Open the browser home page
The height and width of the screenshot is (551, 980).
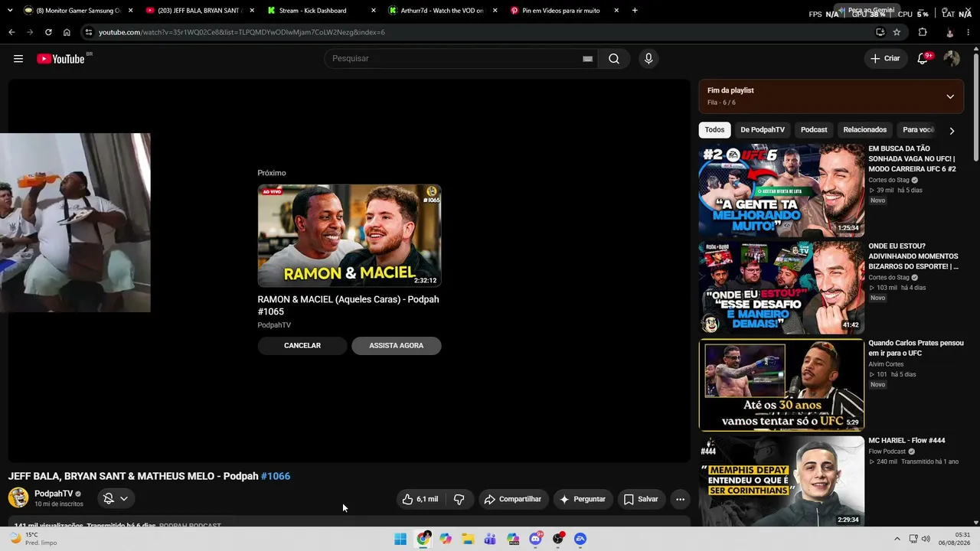click(x=67, y=32)
